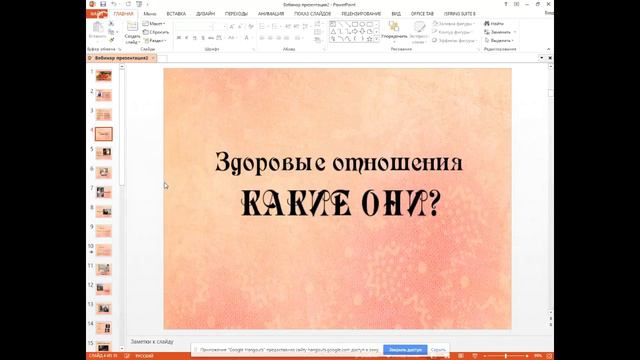Select slide 7 thumbnail
The width and height of the screenshot is (640, 360).
tap(103, 192)
